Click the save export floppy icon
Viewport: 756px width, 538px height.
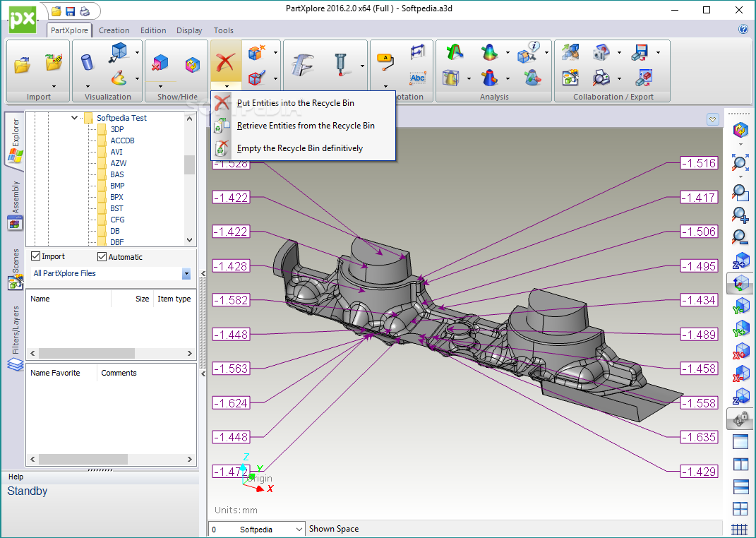click(640, 52)
